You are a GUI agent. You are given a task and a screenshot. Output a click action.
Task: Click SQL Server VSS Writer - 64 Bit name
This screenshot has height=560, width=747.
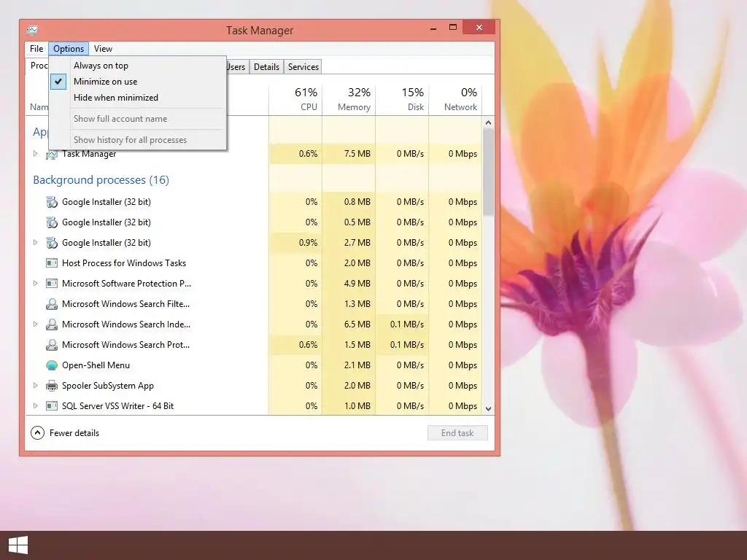point(117,406)
